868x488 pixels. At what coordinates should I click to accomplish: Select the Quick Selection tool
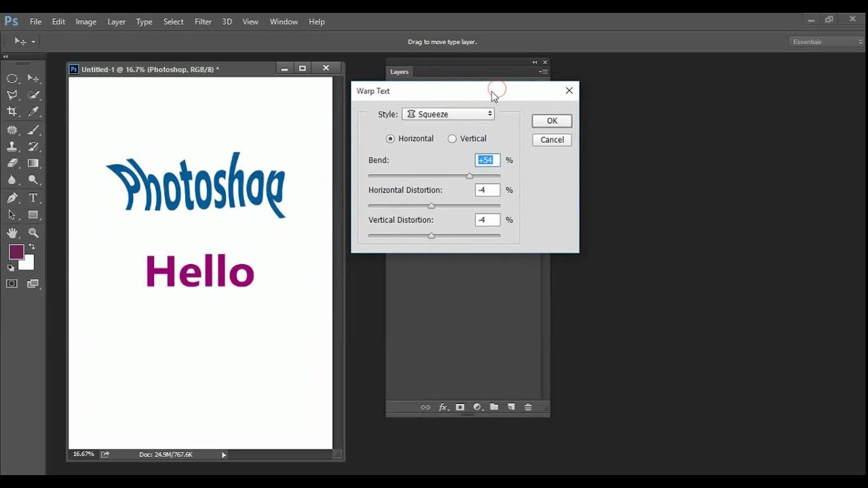pos(33,96)
